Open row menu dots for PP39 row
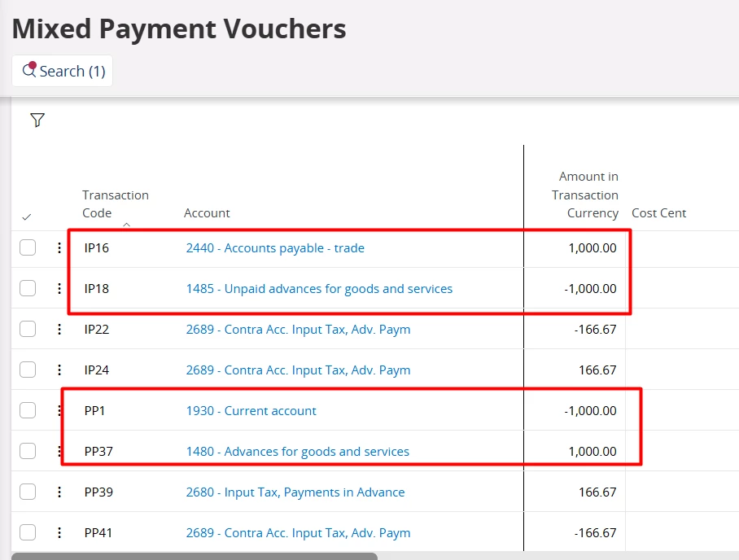The image size is (739, 560). click(59, 492)
